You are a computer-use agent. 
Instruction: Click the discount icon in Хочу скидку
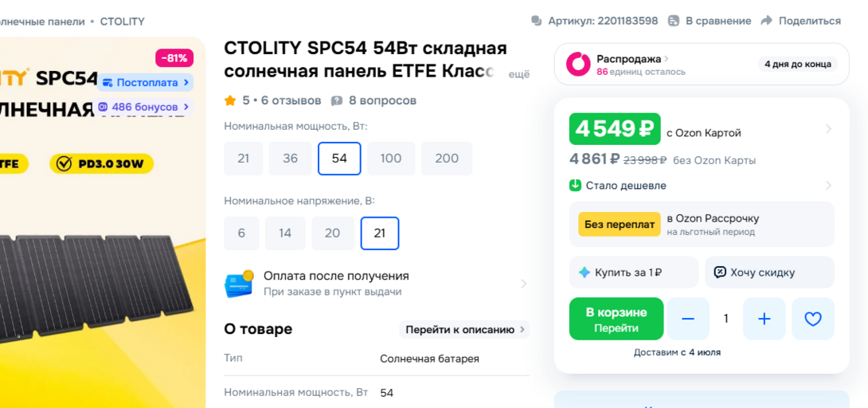click(720, 273)
